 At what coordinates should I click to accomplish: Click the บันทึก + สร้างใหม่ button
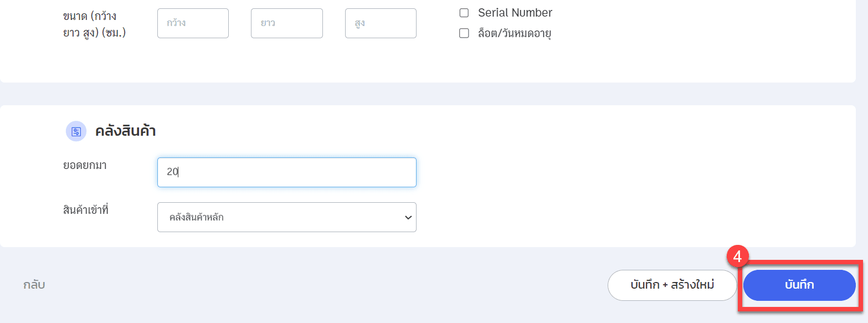(672, 285)
